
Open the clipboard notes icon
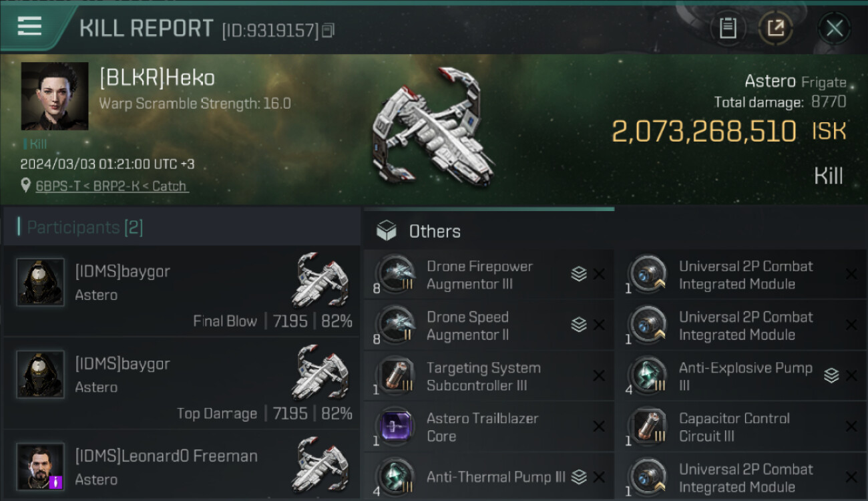point(728,28)
